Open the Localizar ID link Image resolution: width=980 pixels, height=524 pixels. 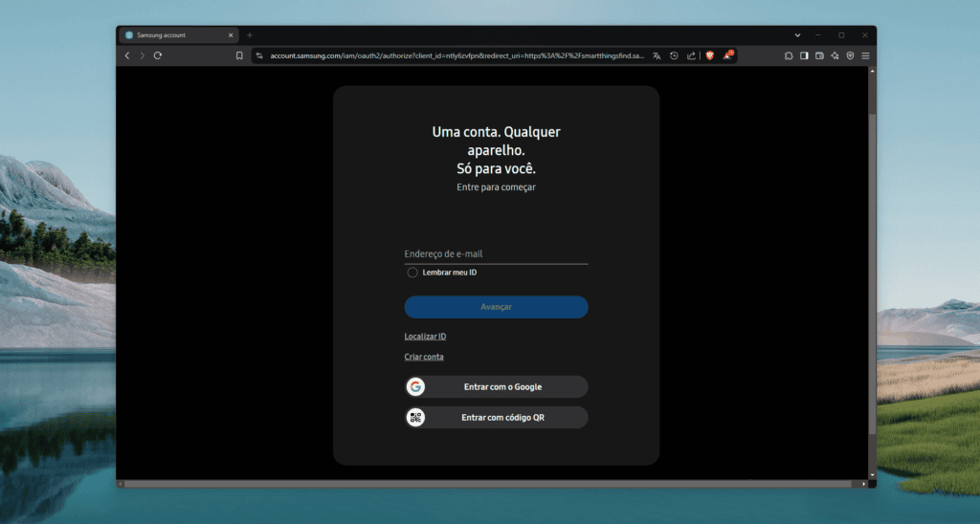425,336
